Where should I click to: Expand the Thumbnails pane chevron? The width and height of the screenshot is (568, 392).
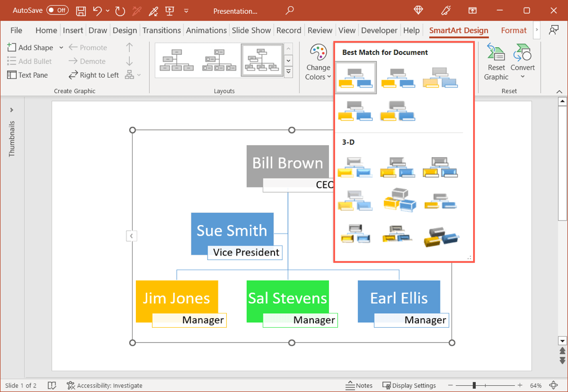point(12,110)
